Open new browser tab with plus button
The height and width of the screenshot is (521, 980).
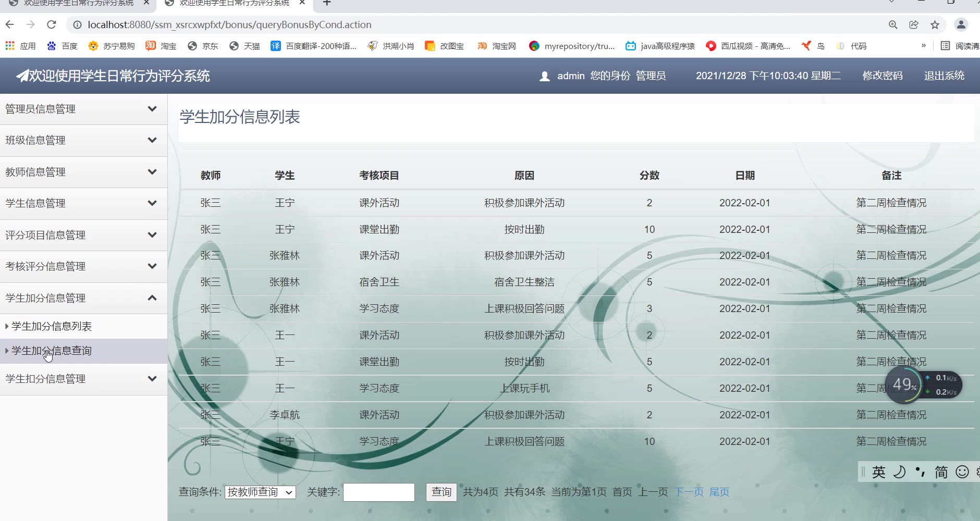(x=327, y=3)
